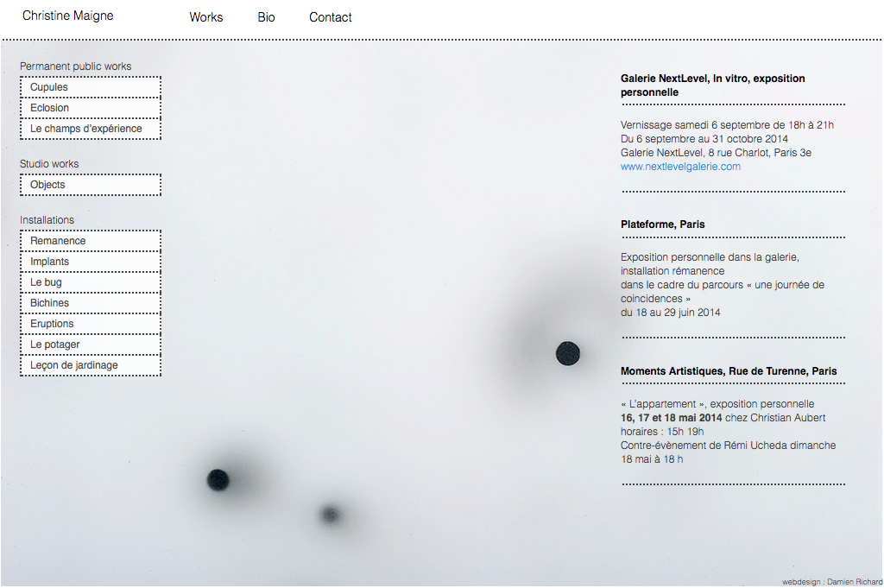Click the bold '16, 17 et 18 mai 2014' text
The image size is (884, 588).
point(671,418)
